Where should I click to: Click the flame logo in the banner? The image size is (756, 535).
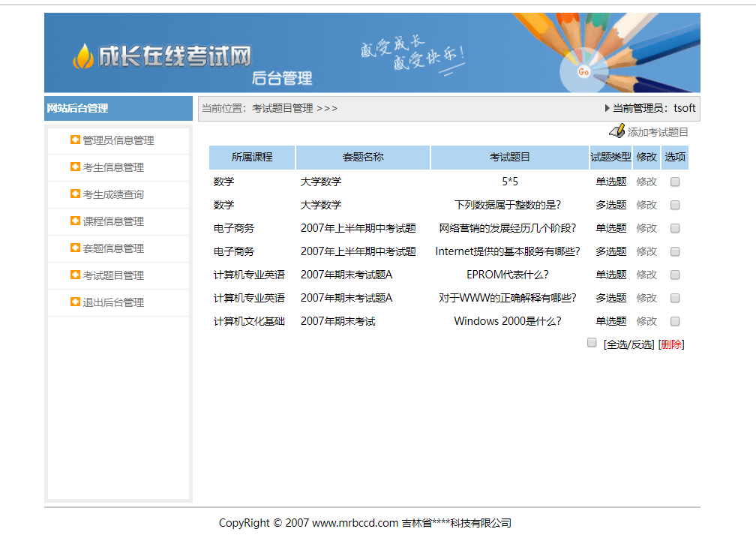pyautogui.click(x=82, y=57)
